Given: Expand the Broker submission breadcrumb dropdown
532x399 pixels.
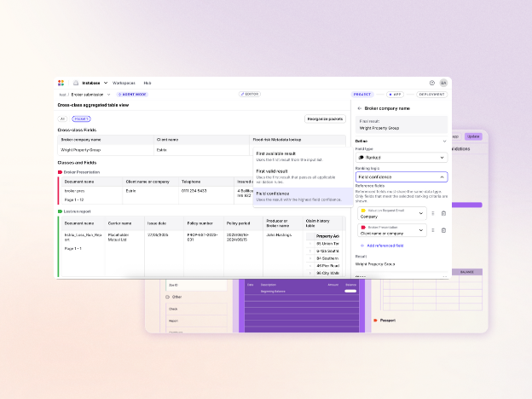Looking at the screenshot, I should point(108,95).
